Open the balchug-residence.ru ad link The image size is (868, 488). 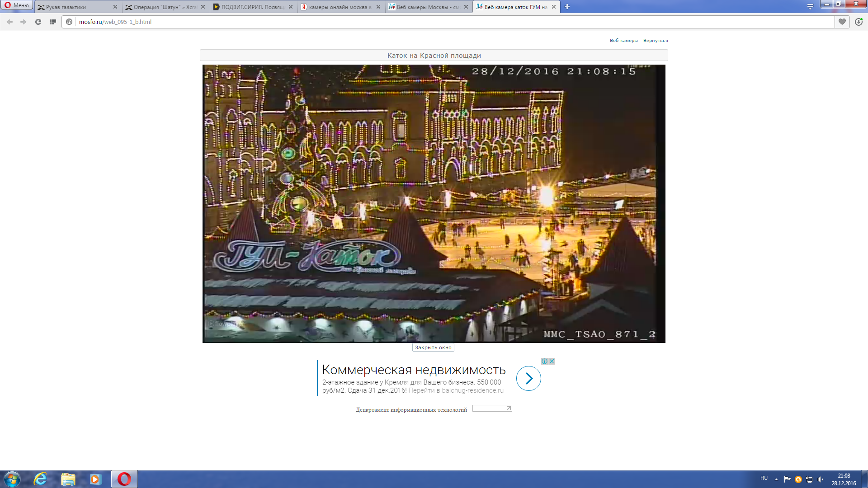pyautogui.click(x=456, y=390)
